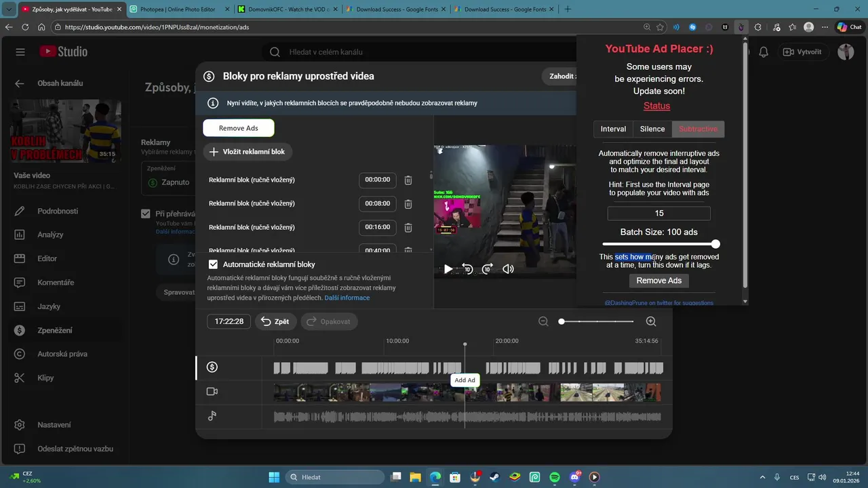Open Podrobnosti pencil item in sidebar
This screenshot has width=868, height=488.
click(x=58, y=211)
